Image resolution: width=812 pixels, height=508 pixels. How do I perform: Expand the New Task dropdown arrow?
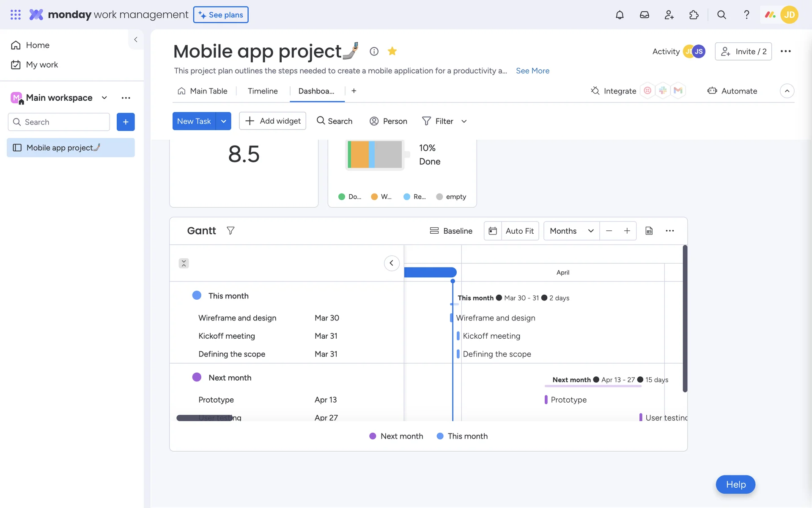tap(223, 121)
